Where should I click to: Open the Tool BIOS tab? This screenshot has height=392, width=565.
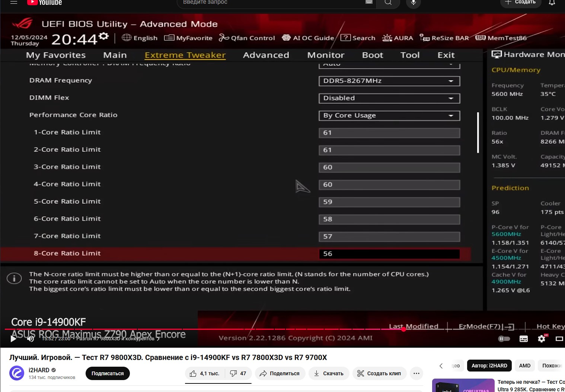coord(410,55)
